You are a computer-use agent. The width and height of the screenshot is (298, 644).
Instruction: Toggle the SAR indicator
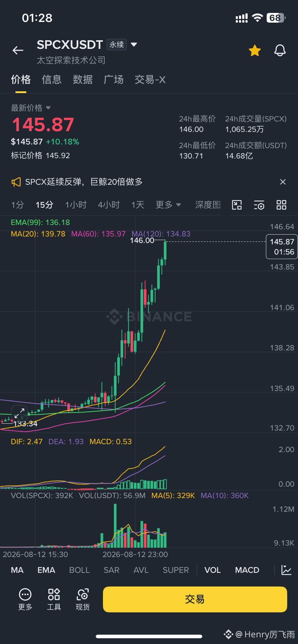coord(112,570)
